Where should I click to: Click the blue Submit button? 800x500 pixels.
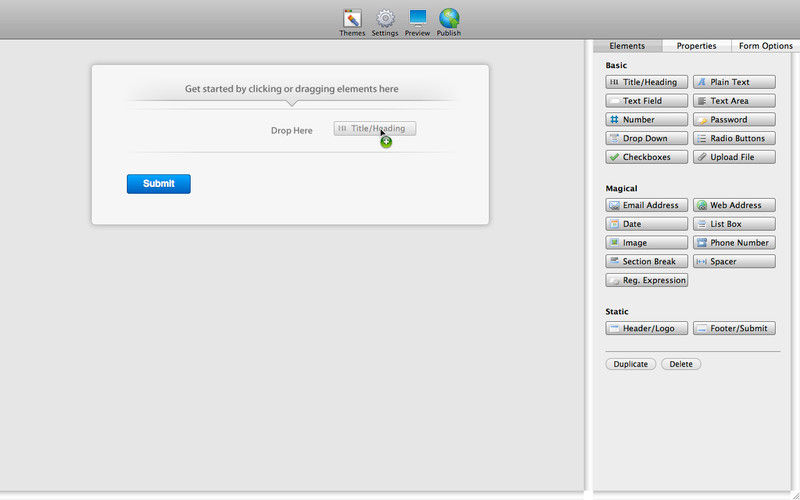159,184
